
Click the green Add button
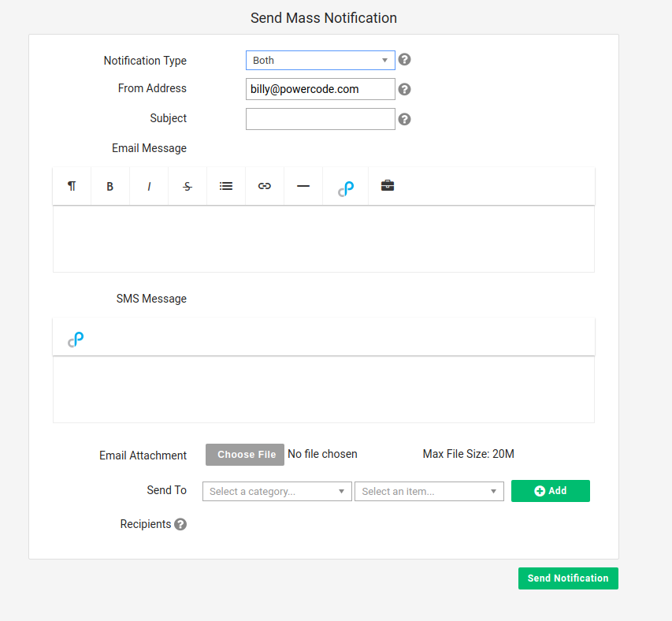click(x=551, y=491)
